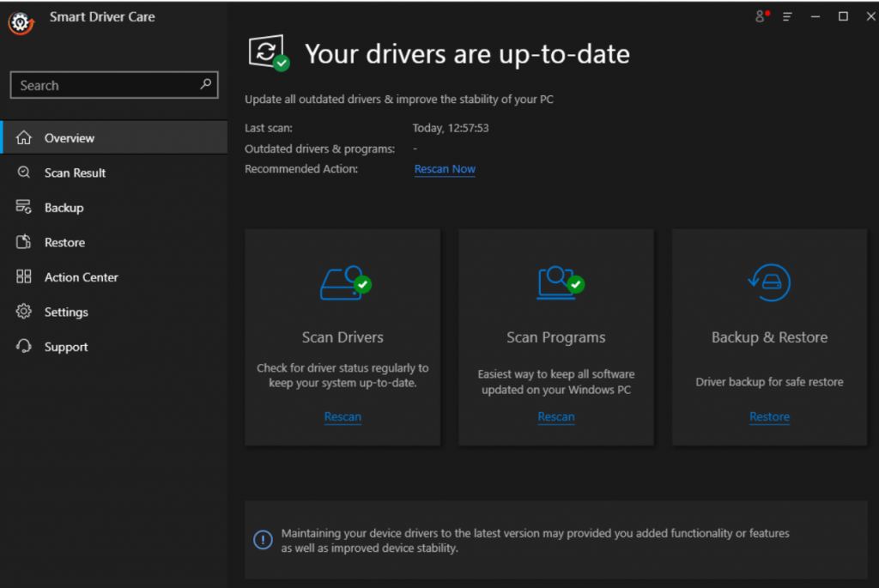Select Restore in the sidebar

(114, 241)
